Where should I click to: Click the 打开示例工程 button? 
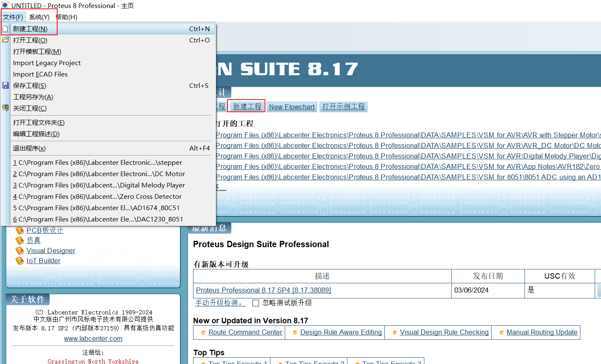coord(344,107)
